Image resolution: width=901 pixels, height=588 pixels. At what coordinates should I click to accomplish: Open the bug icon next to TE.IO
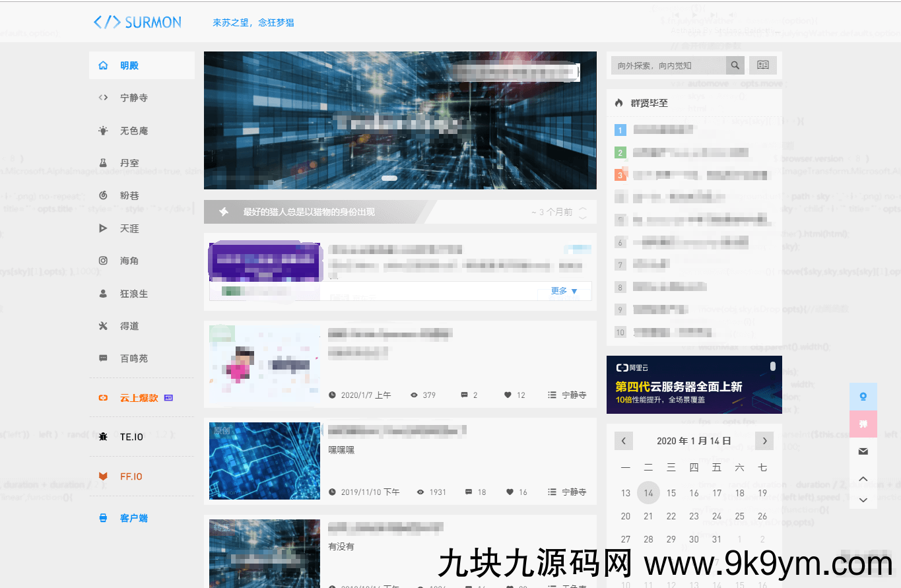coord(103,437)
